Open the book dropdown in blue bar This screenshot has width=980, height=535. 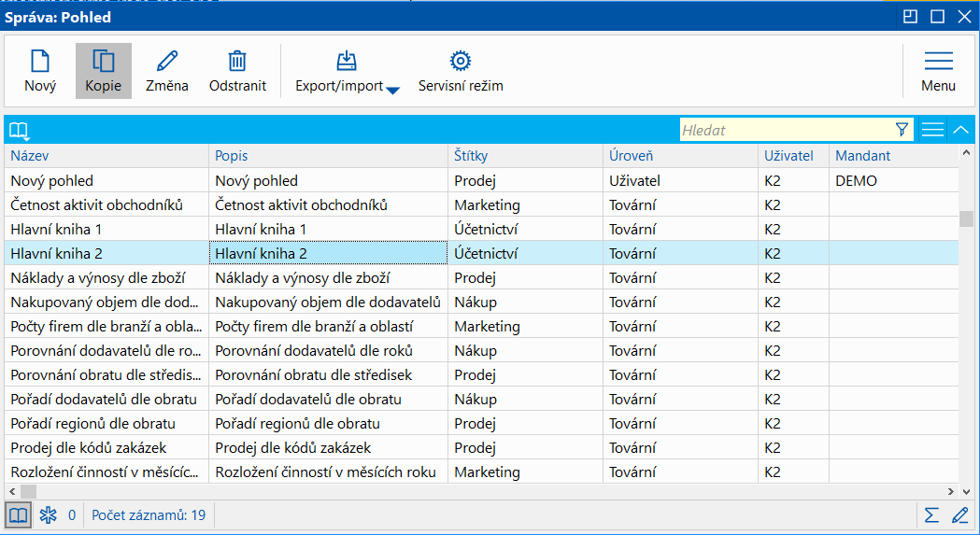click(x=20, y=131)
